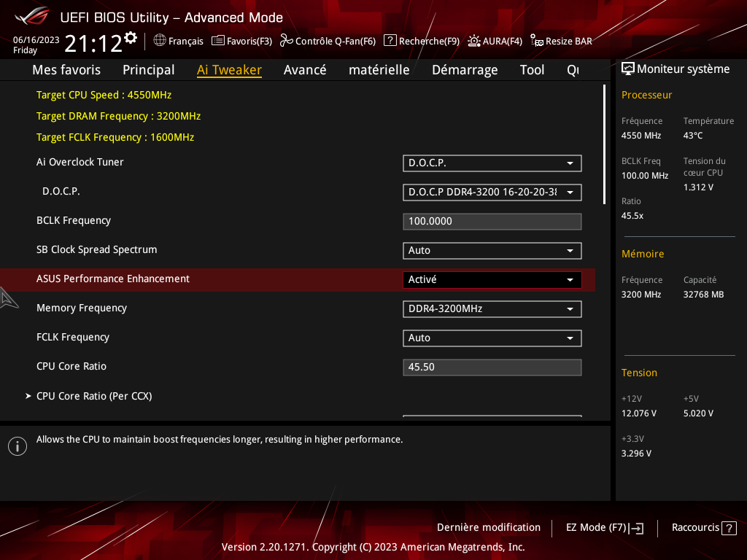Switch to EZ Mode (F7)
Screen dimensions: 747x560
click(605, 528)
